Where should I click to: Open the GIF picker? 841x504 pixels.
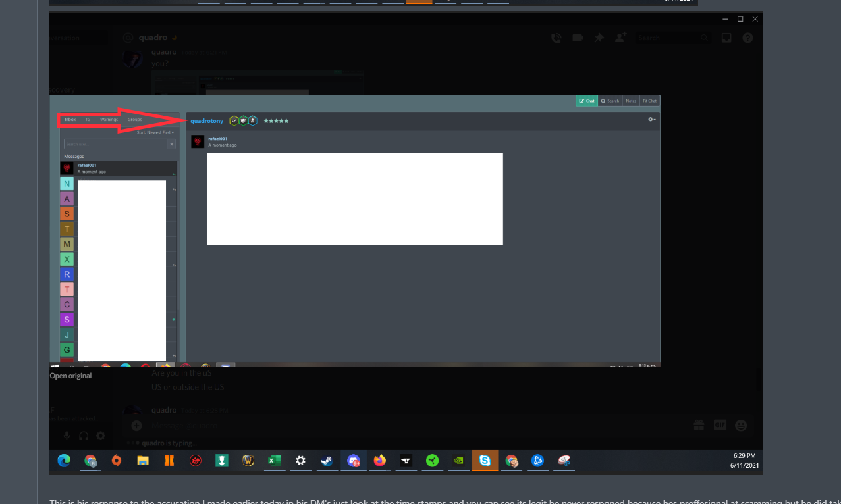720,426
